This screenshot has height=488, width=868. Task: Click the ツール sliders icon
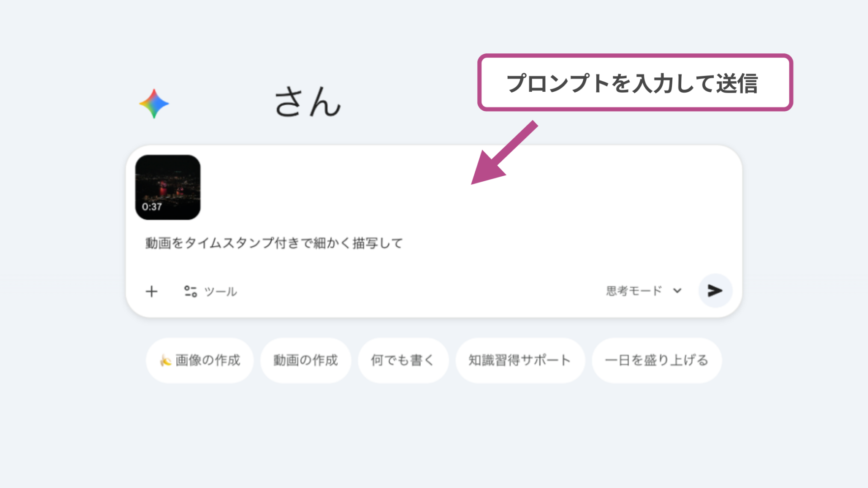(191, 291)
